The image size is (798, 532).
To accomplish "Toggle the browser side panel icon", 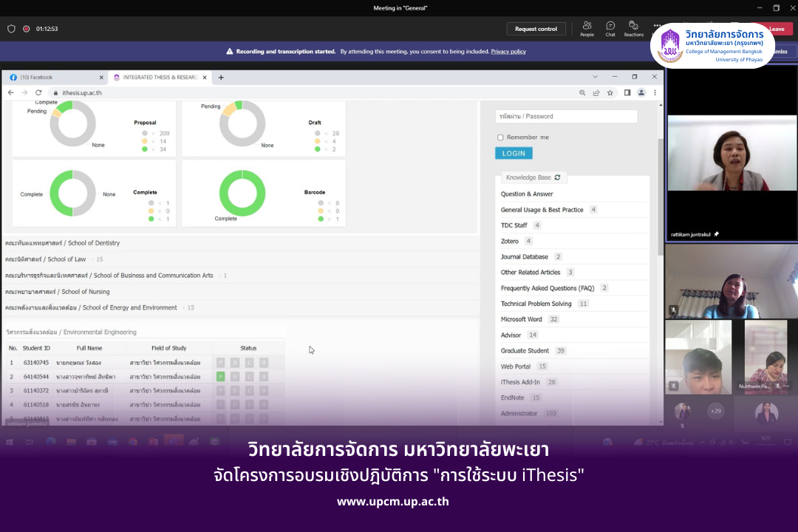I will pos(627,92).
